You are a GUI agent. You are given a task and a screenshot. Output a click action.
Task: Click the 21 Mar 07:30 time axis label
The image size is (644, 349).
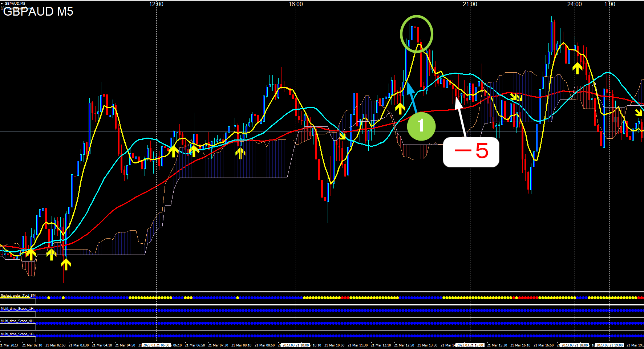[x=218, y=345]
